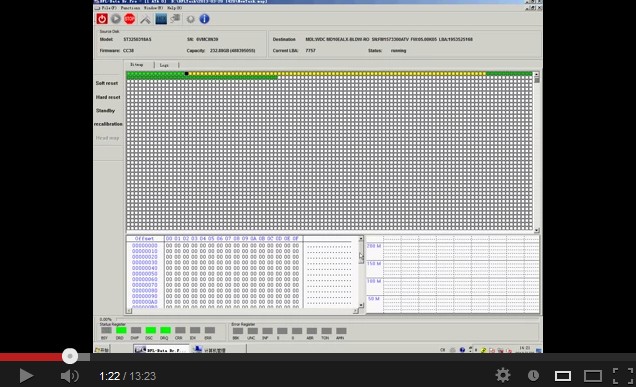The height and width of the screenshot is (387, 636).
Task: Click the Windows Start button in taskbar
Action: click(x=102, y=350)
